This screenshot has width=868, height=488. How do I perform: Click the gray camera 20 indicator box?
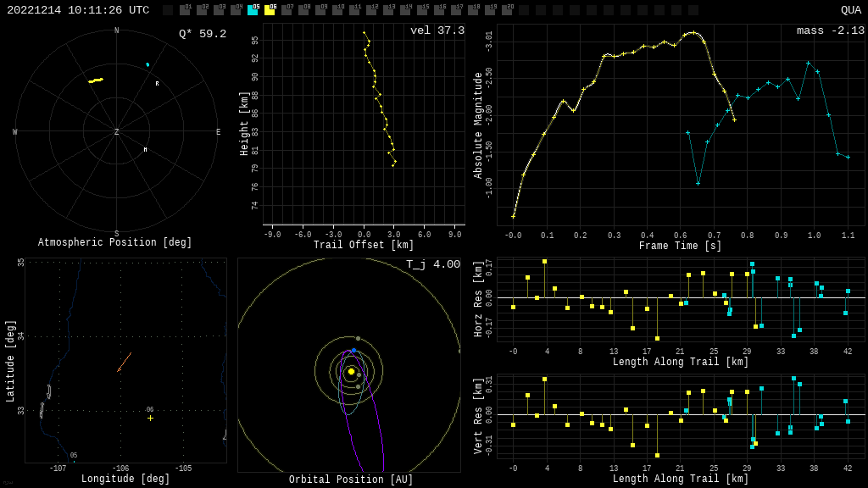[507, 10]
